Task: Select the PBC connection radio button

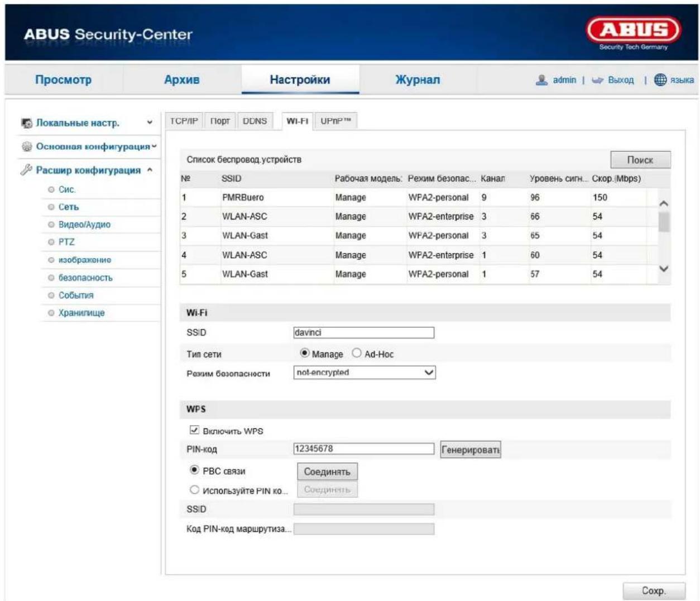Action: pos(194,470)
